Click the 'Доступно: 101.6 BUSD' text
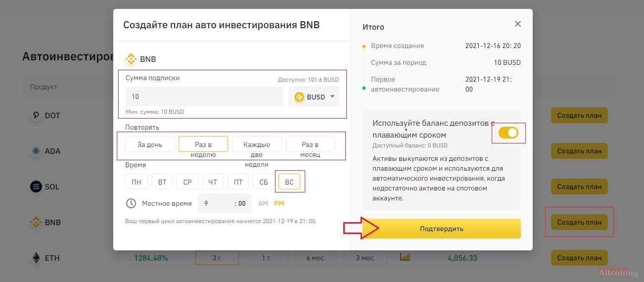 308,79
